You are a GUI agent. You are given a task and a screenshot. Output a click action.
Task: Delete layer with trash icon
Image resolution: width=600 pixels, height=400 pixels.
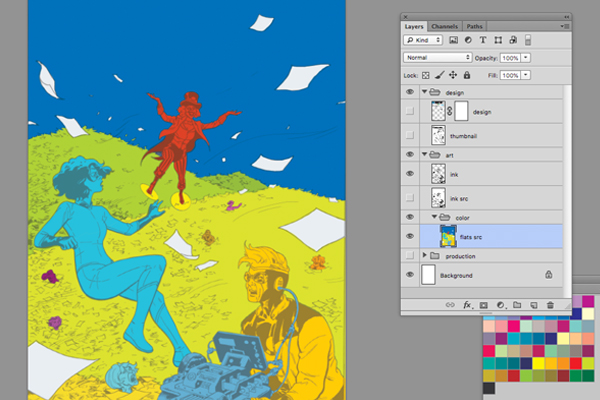pyautogui.click(x=550, y=305)
